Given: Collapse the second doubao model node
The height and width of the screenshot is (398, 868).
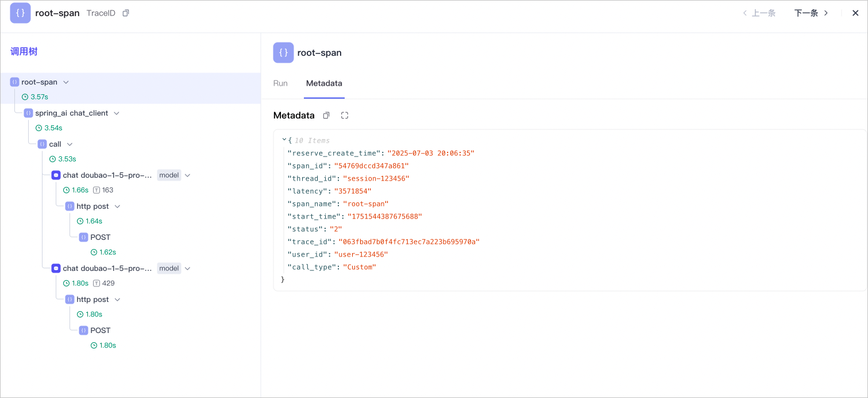Looking at the screenshot, I should point(187,269).
